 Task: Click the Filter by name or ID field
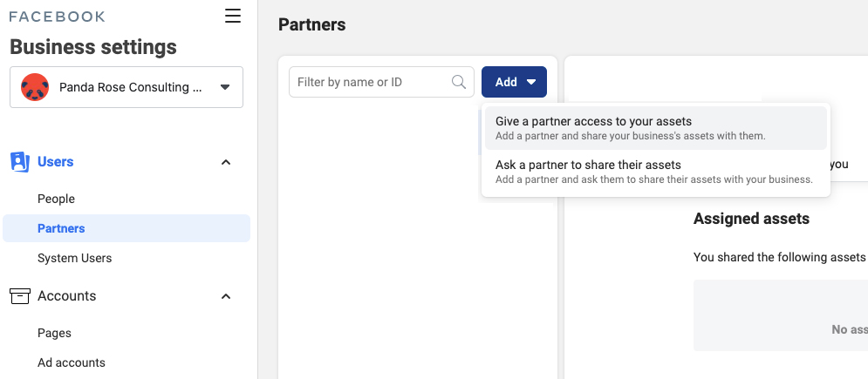371,82
